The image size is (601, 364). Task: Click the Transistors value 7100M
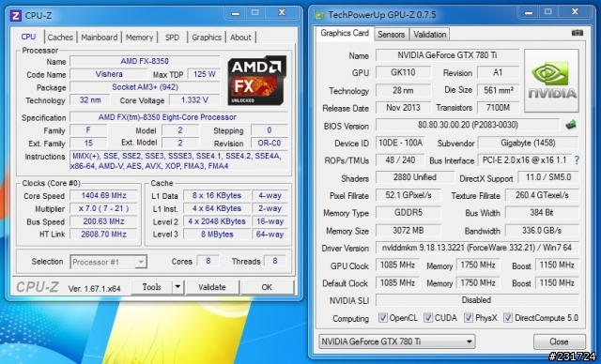pos(499,108)
